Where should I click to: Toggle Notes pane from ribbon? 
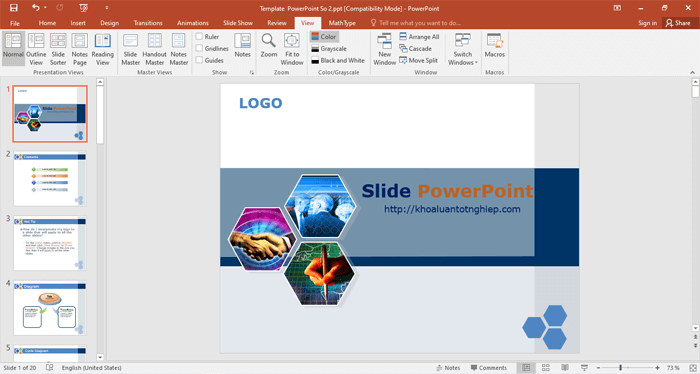242,46
